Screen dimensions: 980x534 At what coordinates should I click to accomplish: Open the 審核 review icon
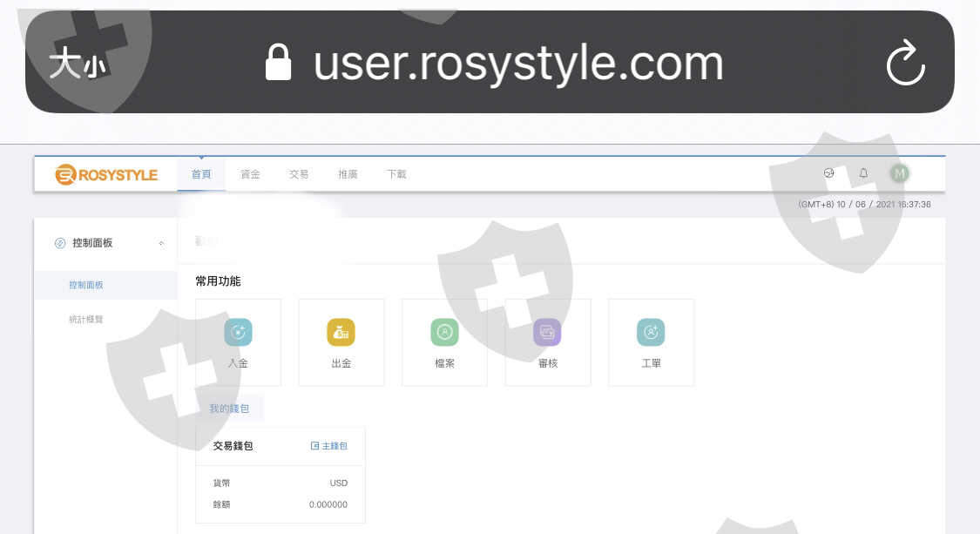[547, 333]
